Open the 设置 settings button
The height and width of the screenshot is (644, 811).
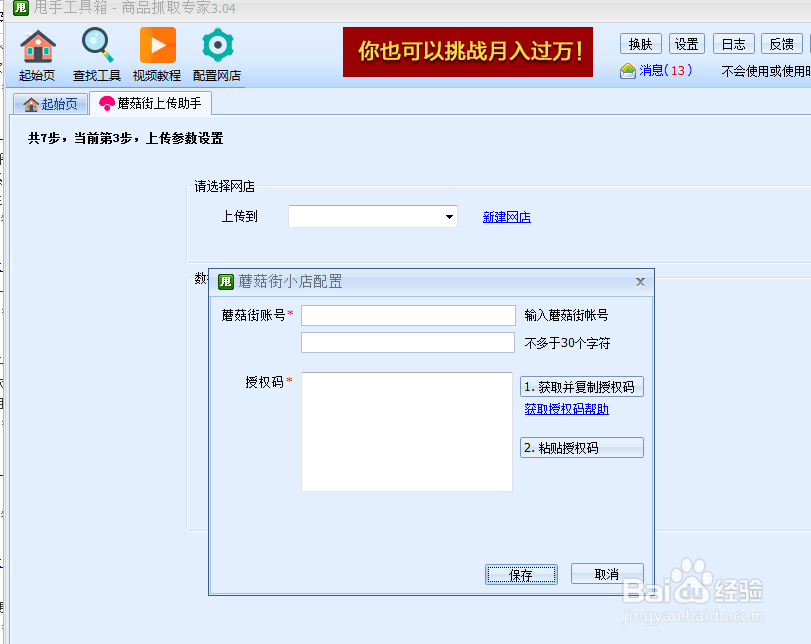[687, 44]
